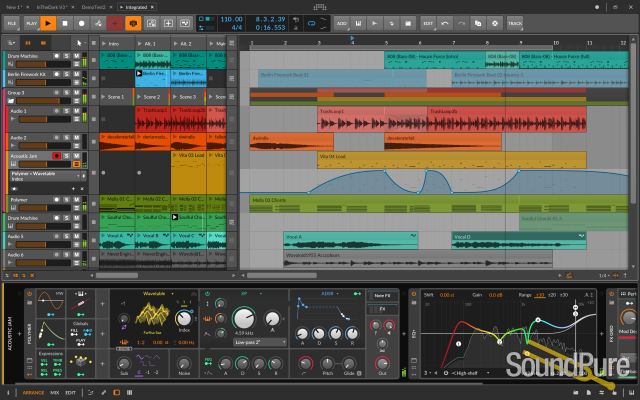Select the Vocal A clip in the arranger
Screen dimensions: 640x400
351,240
